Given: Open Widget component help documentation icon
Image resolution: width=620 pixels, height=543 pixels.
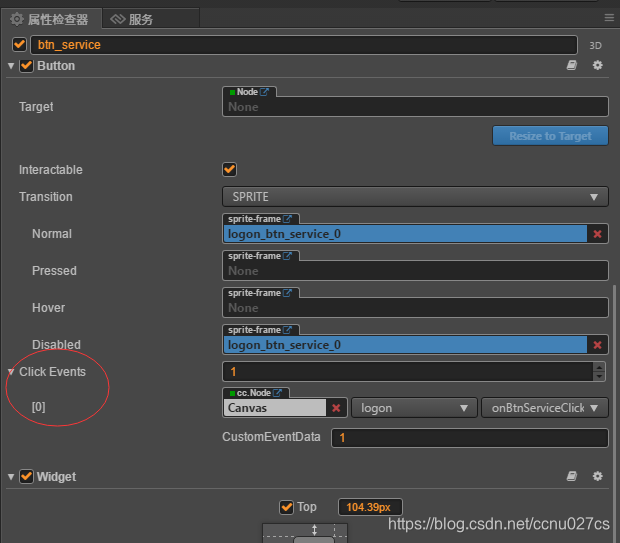Looking at the screenshot, I should pyautogui.click(x=572, y=476).
